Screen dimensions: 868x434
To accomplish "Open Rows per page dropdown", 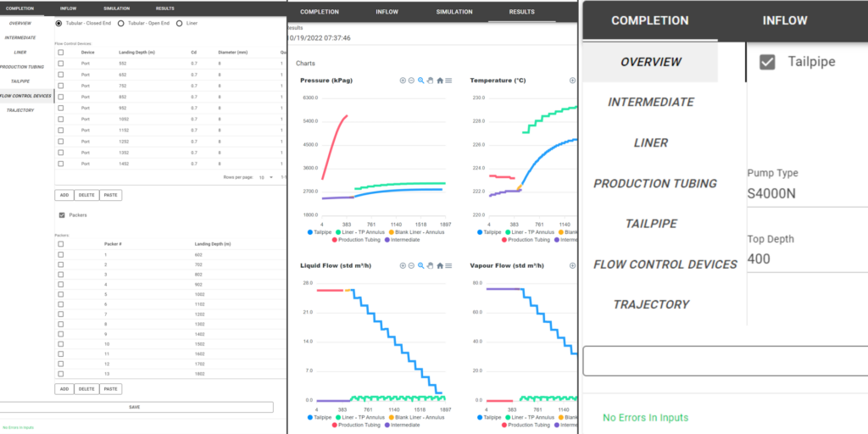I will 263,178.
